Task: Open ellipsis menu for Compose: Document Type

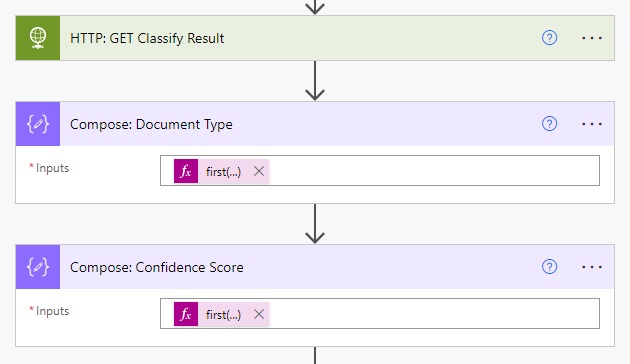Action: click(592, 124)
